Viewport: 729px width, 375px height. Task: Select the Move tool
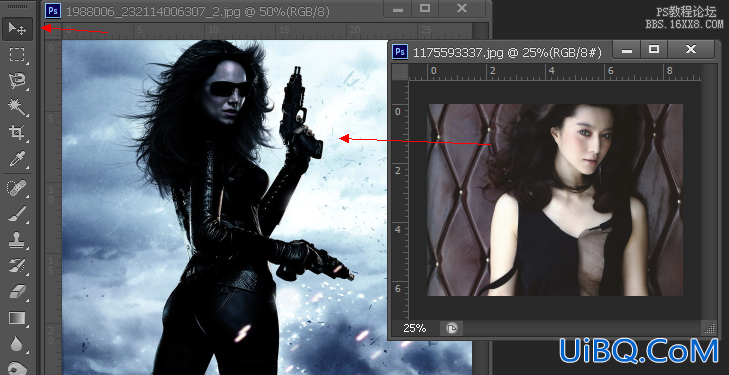point(17,29)
